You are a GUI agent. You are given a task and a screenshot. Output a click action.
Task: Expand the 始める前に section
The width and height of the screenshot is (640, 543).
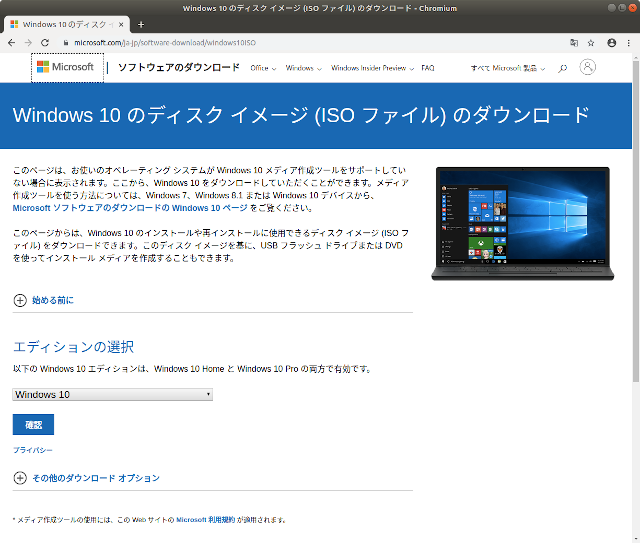[53, 300]
